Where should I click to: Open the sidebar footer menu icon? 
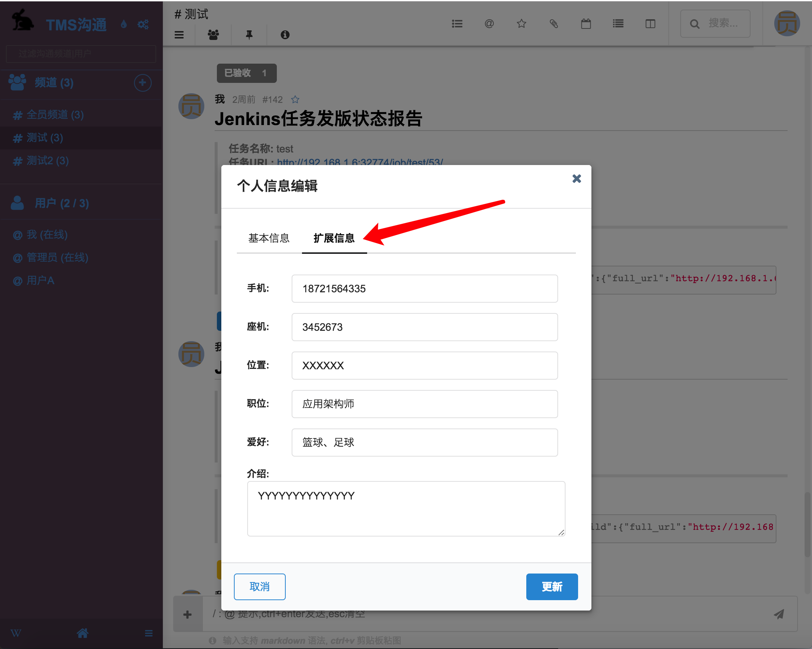click(149, 633)
